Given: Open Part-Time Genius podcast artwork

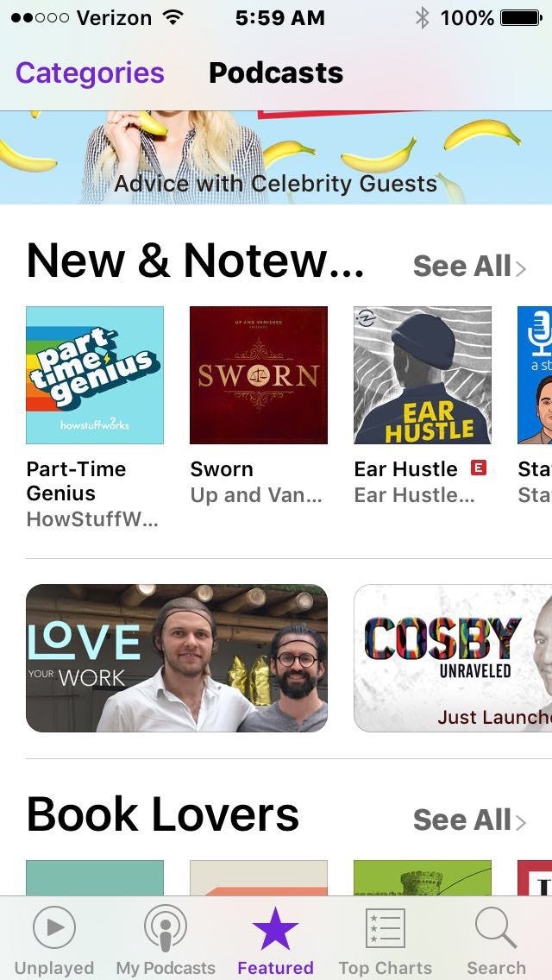Looking at the screenshot, I should 95,375.
